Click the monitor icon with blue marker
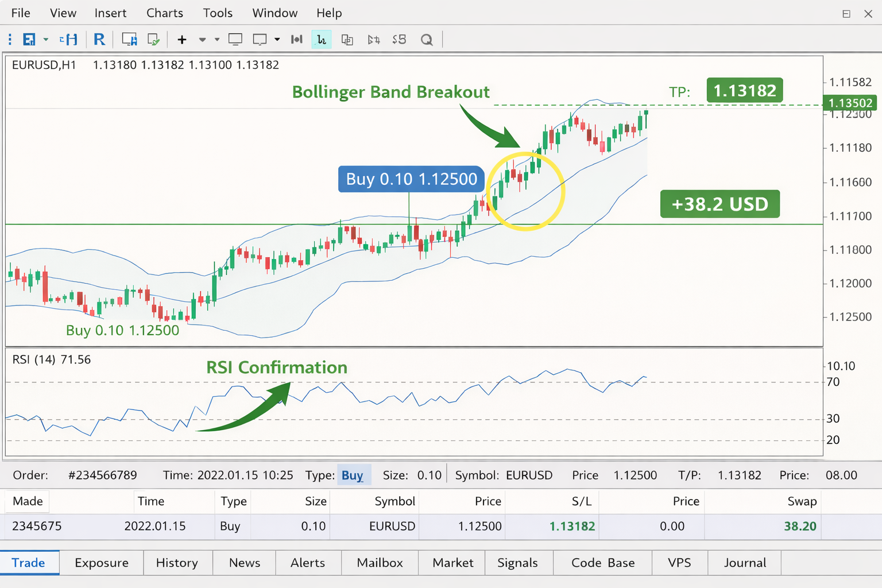 pyautogui.click(x=129, y=40)
